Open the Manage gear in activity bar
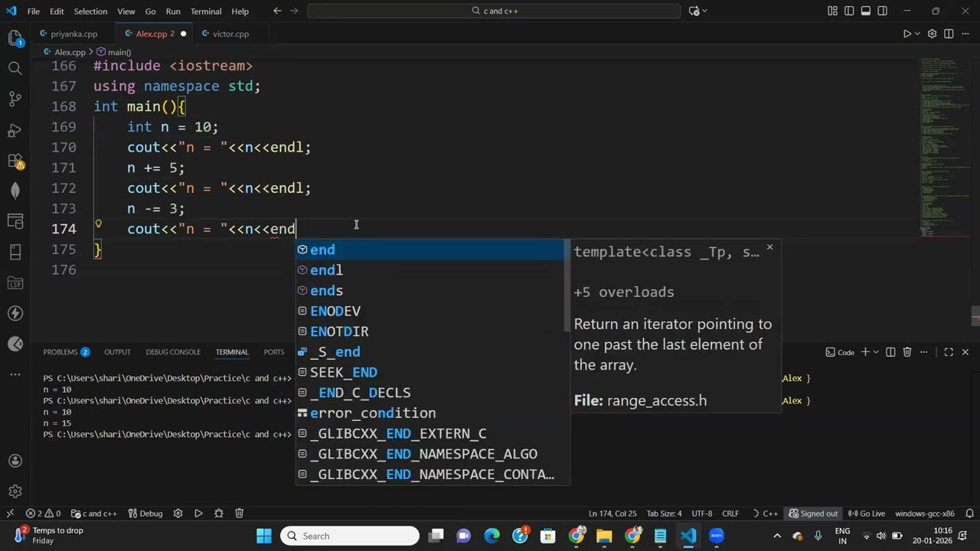Viewport: 980px width, 551px height. (15, 491)
